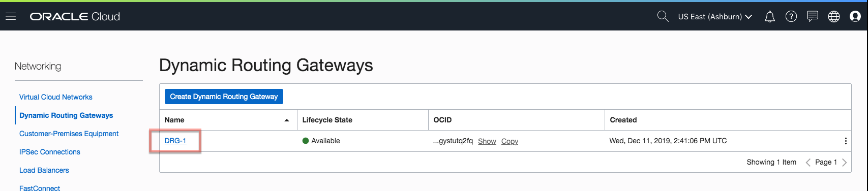
Task: Select Virtual Cloud Networks in sidebar
Action: pyautogui.click(x=56, y=97)
